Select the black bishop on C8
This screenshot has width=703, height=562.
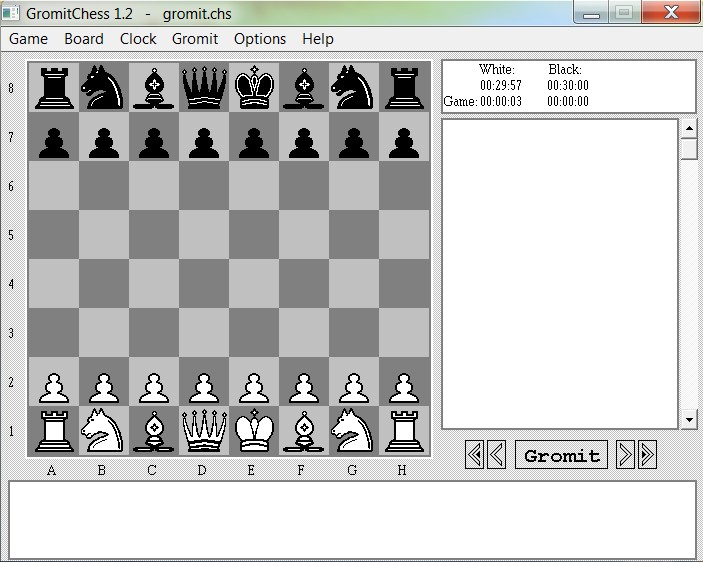tap(154, 88)
